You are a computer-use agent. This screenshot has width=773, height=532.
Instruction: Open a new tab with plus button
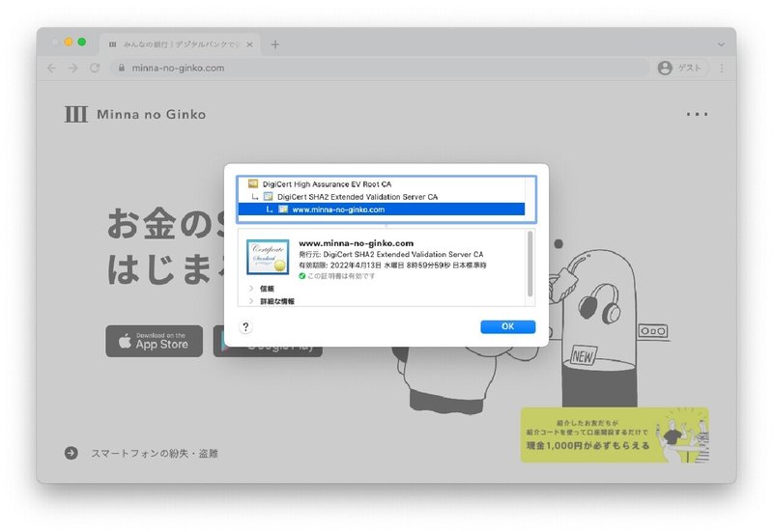coord(275,44)
